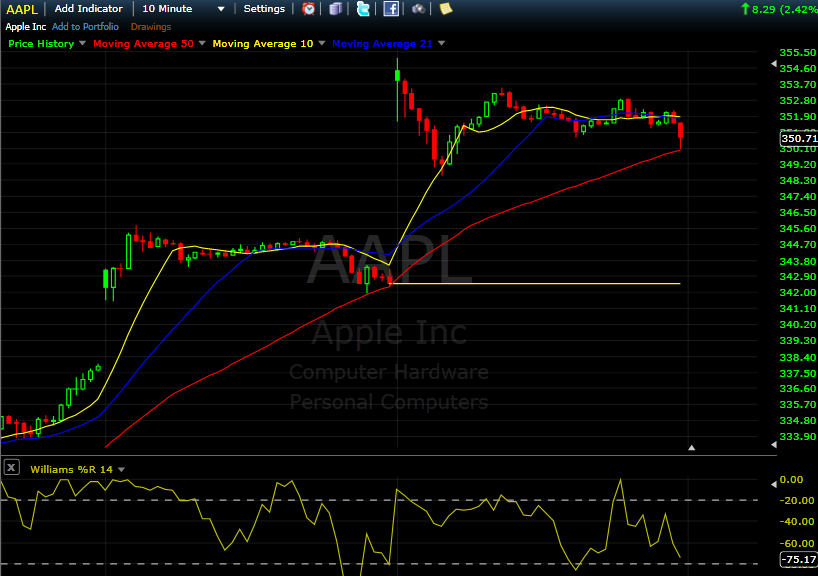
Task: Expand the Moving Average 50 dropdown arrow
Action: (202, 43)
